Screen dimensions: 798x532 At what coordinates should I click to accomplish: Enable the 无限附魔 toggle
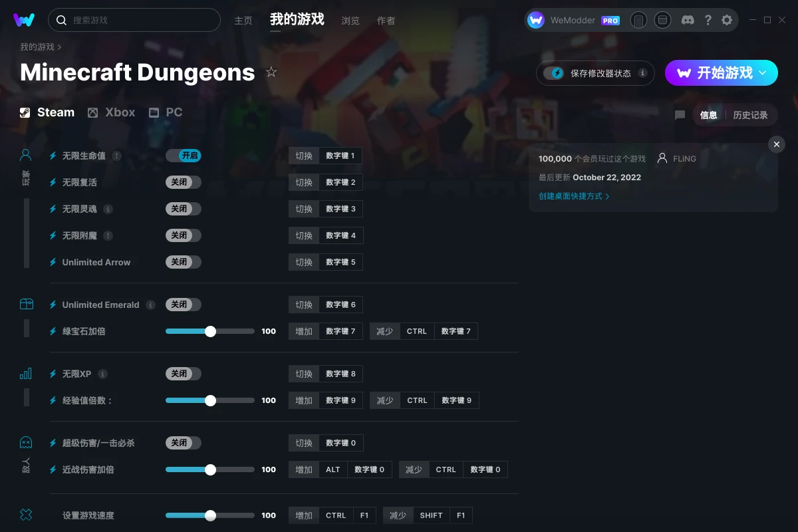point(184,235)
